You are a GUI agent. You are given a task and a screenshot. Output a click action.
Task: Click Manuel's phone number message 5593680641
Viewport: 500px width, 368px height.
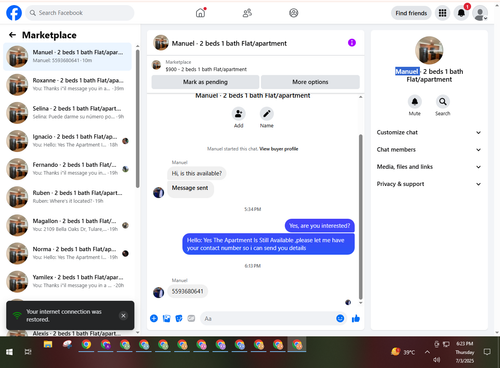click(x=187, y=291)
